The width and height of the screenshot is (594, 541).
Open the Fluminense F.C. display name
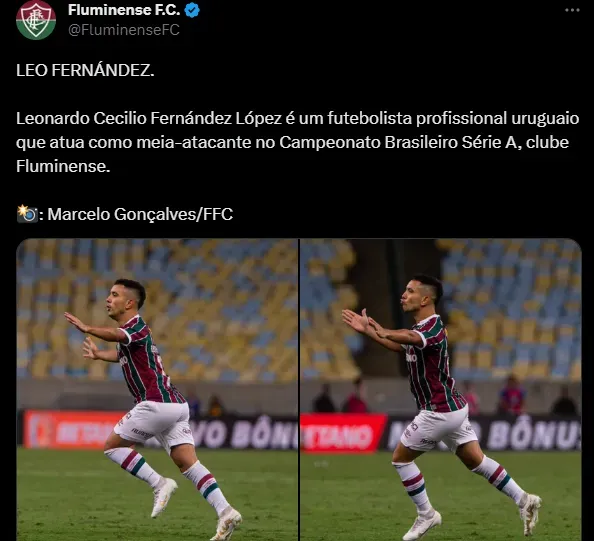[x=124, y=10]
